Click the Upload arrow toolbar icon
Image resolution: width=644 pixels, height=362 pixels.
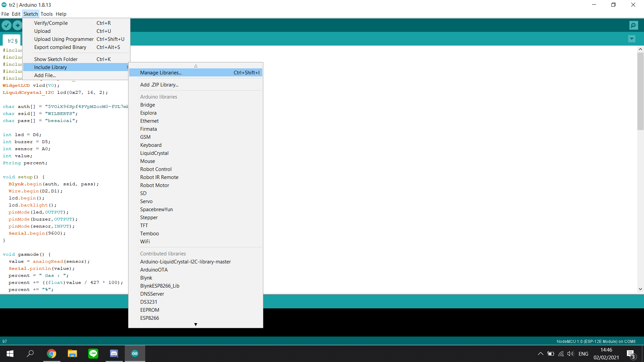pyautogui.click(x=17, y=25)
